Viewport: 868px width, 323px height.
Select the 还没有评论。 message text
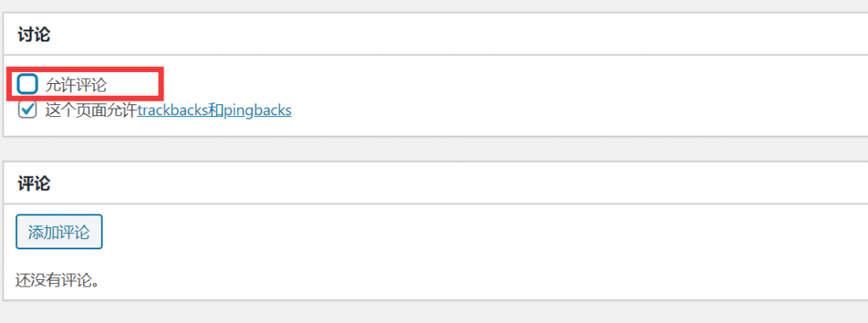(58, 280)
